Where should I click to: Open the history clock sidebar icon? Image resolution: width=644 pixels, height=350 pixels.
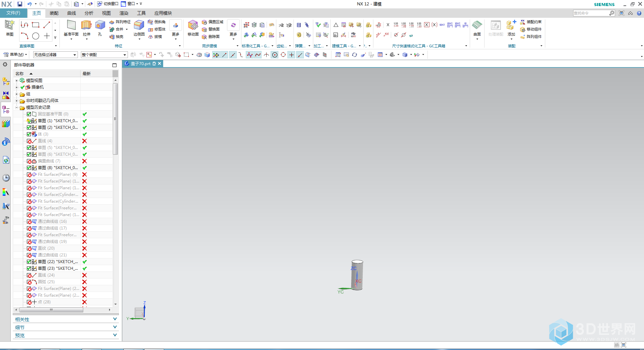pos(6,178)
